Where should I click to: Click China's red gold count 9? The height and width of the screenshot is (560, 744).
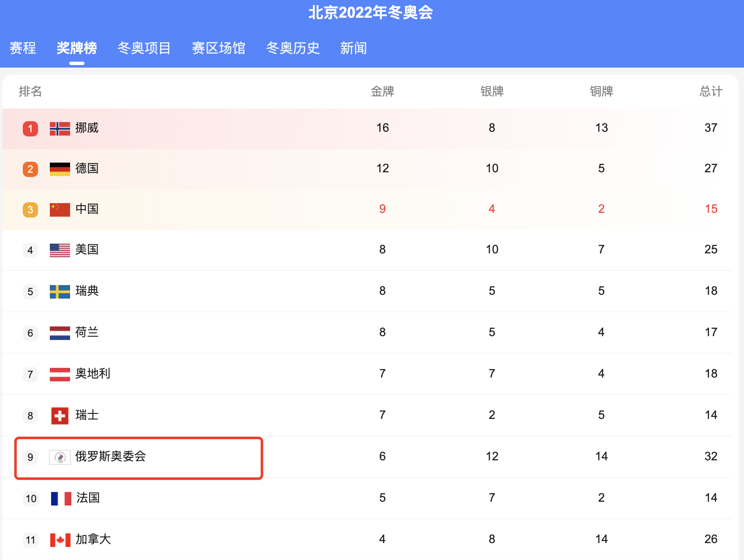383,209
